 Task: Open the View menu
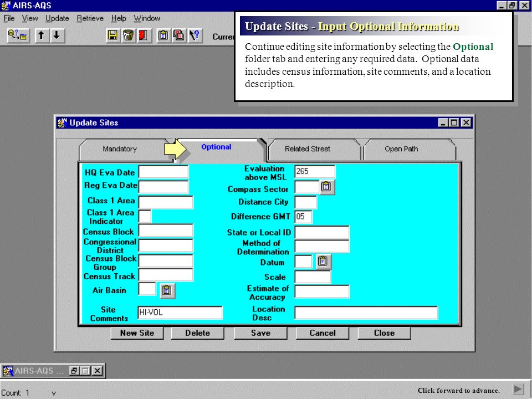30,18
